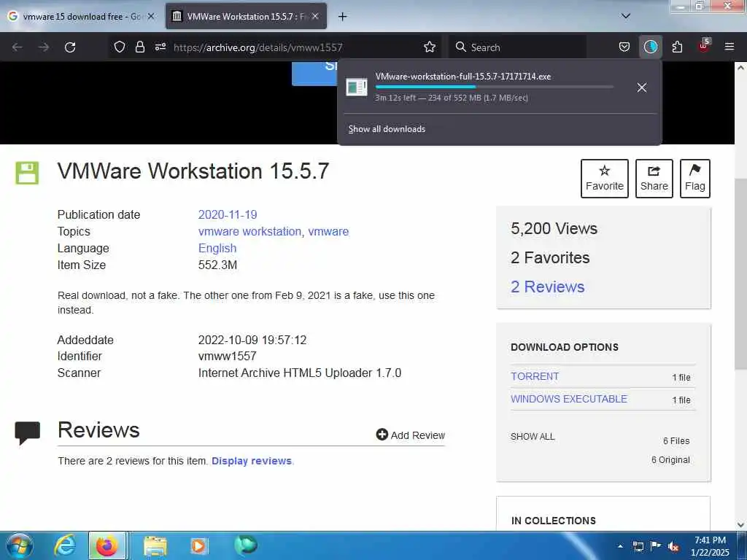Open the Windows Start orb
The height and width of the screenshot is (560, 747).
(x=20, y=545)
